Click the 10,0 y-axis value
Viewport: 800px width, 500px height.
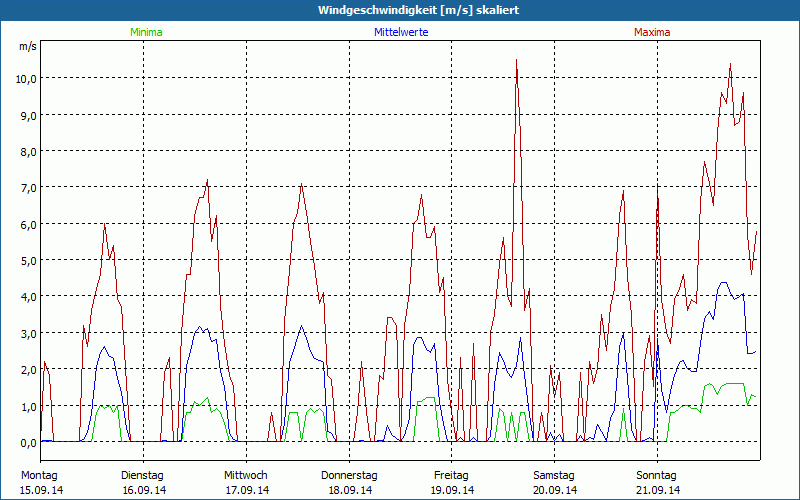click(x=27, y=78)
